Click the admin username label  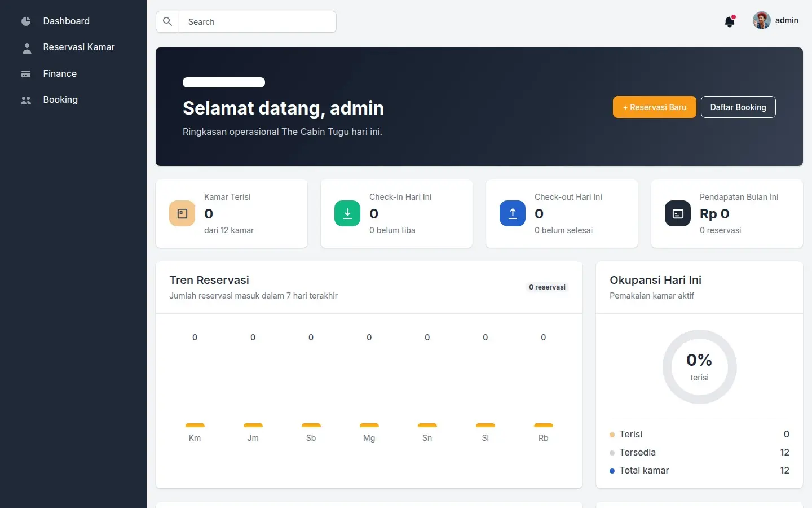click(x=787, y=20)
